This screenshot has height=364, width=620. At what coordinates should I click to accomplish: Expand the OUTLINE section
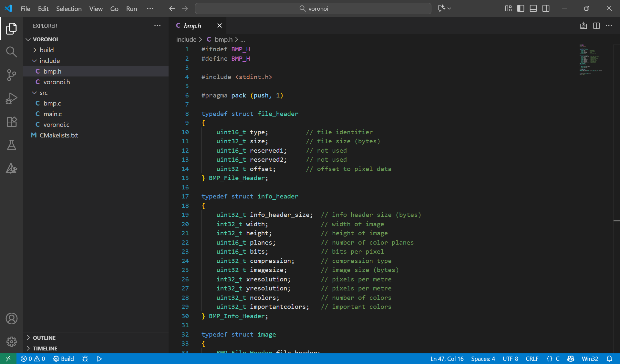point(44,338)
